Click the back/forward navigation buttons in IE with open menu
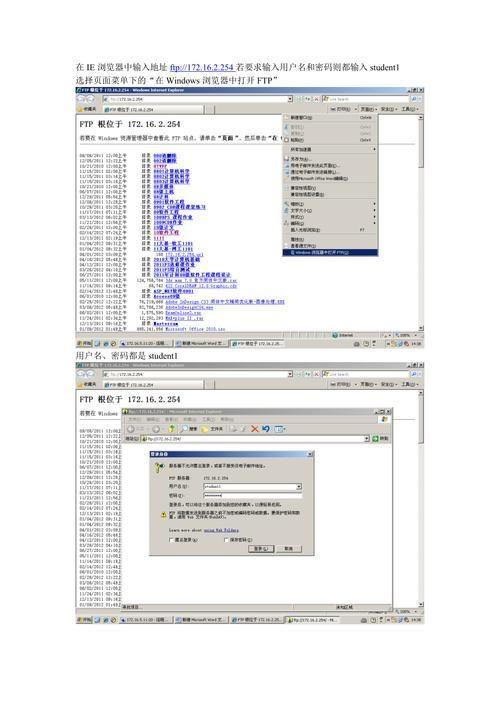The height and width of the screenshot is (708, 500). coord(86,98)
